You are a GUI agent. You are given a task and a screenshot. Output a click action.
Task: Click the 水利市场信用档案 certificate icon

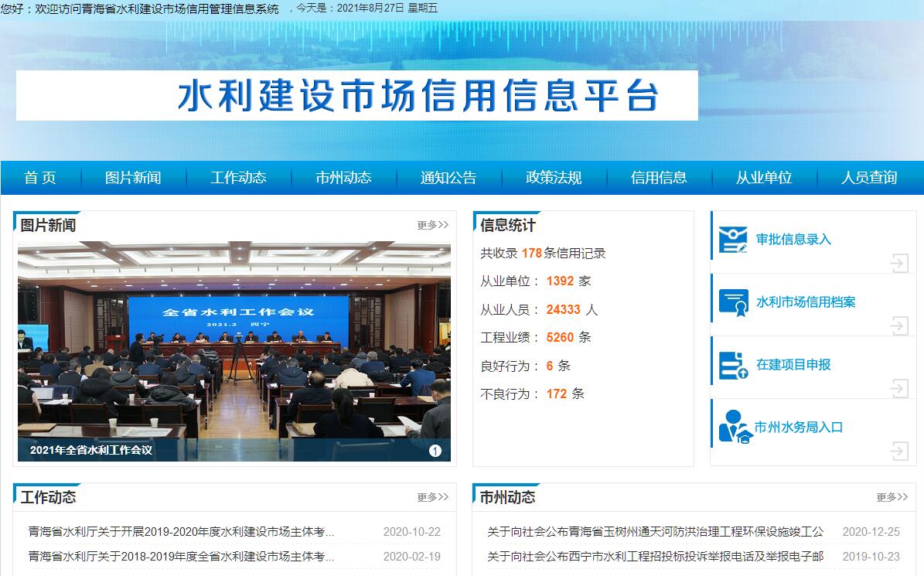[x=733, y=302]
